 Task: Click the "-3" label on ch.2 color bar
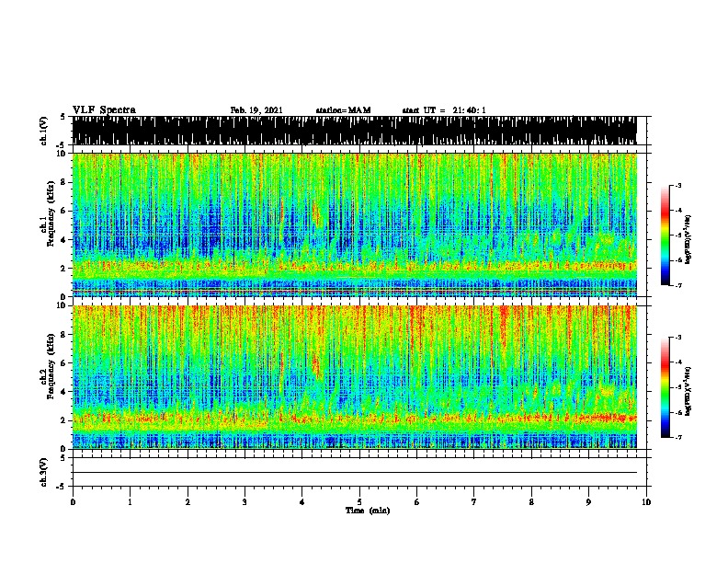677,338
